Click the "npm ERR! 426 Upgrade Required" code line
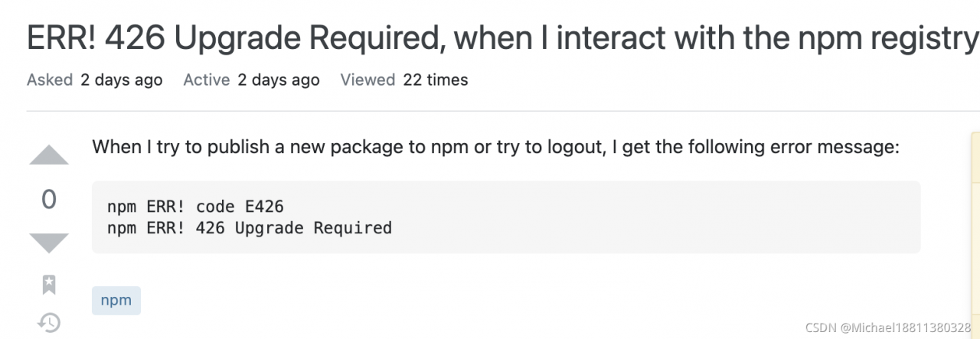The image size is (980, 339). pos(250,227)
